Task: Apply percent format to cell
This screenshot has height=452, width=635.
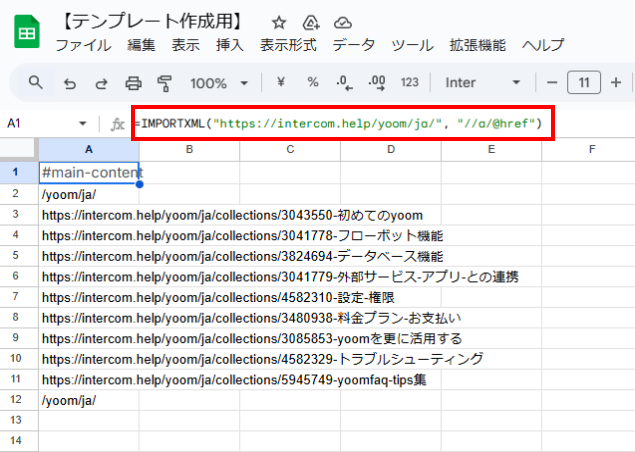Action: click(x=313, y=82)
